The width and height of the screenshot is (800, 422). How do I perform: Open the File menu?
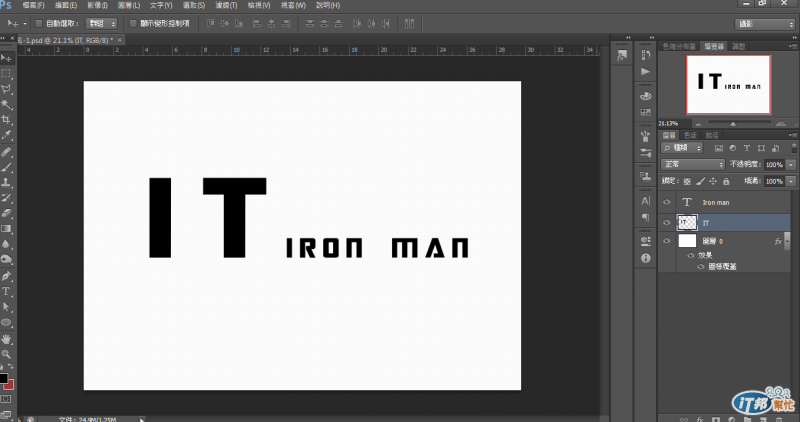(x=34, y=5)
